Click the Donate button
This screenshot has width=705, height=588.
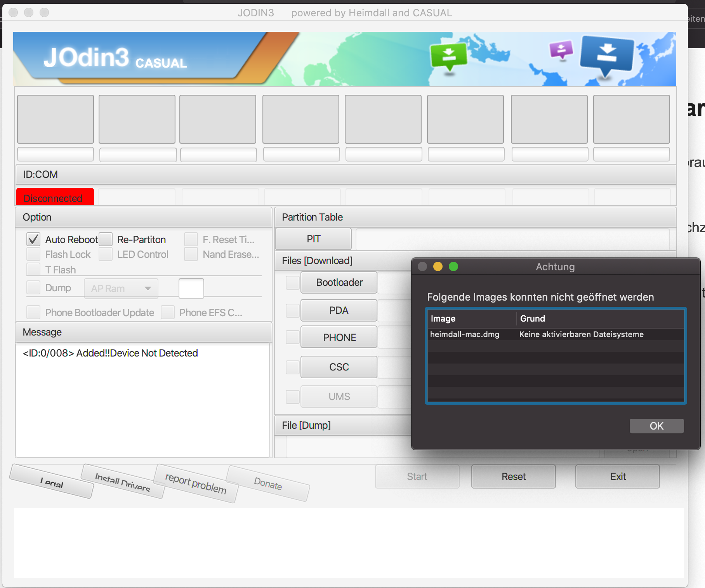(268, 484)
